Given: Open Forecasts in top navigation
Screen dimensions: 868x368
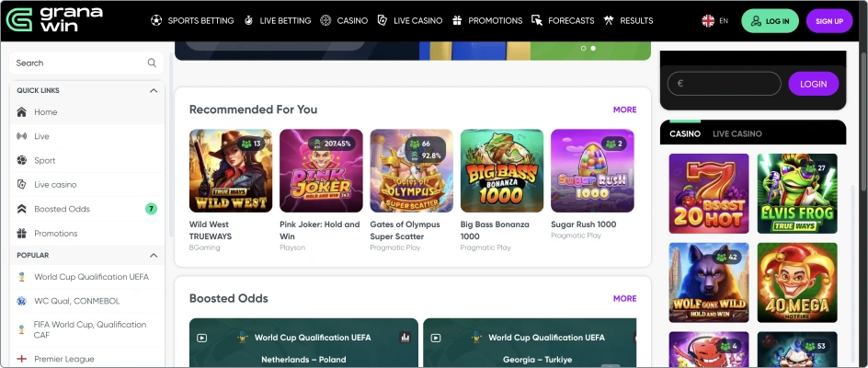Looking at the screenshot, I should [x=565, y=20].
